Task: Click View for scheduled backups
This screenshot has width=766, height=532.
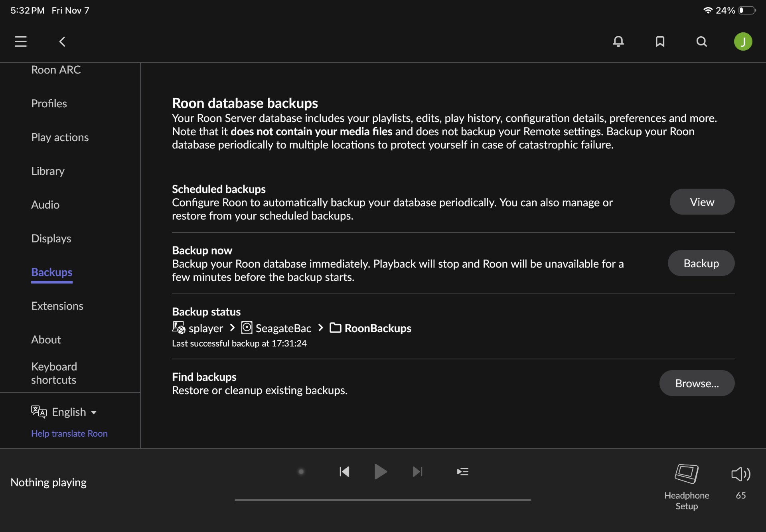Action: [x=702, y=202]
